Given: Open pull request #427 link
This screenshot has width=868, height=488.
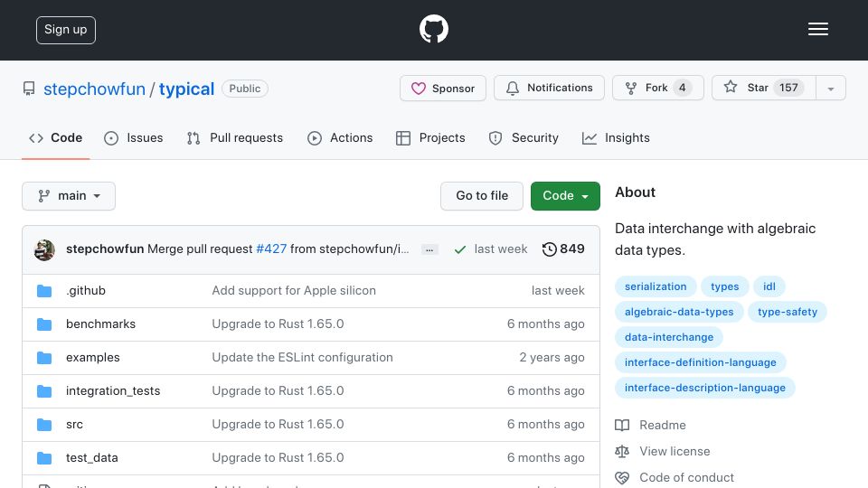Looking at the screenshot, I should tap(271, 249).
